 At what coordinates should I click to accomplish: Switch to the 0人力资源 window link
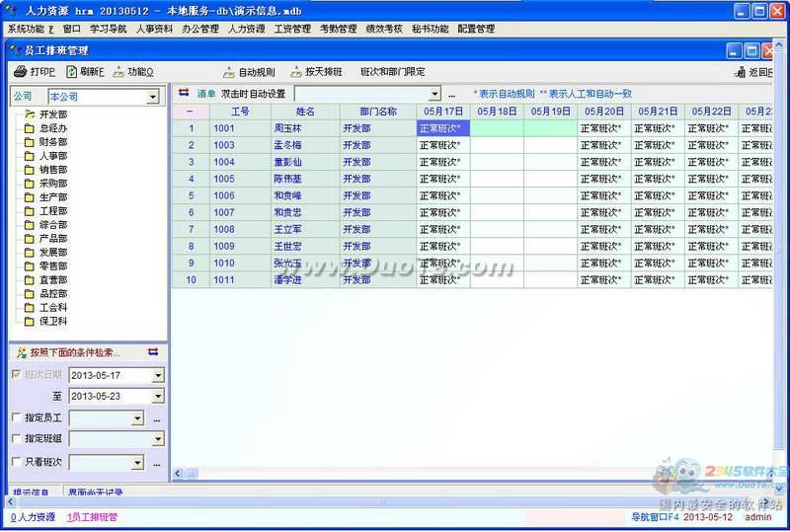coord(33,516)
